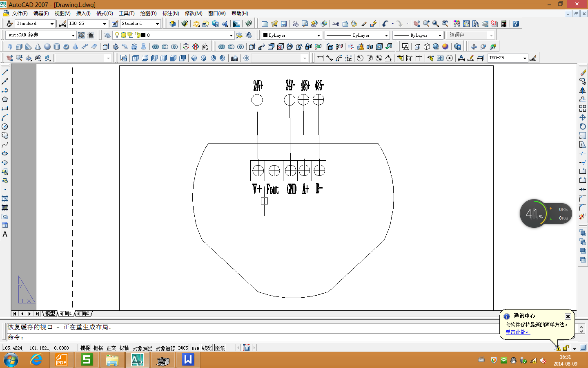Select the Linear dimension tool
Image resolution: width=588 pixels, height=368 pixels.
pos(320,58)
